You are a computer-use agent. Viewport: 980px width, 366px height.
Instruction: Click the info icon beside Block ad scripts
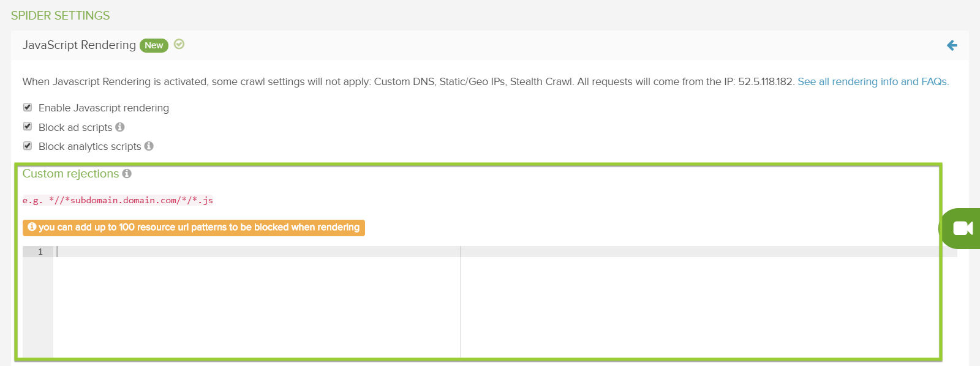[120, 127]
